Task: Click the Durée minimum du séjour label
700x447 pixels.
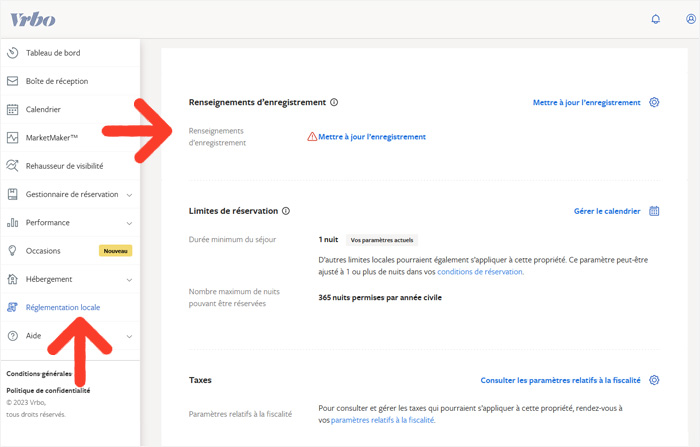Action: pyautogui.click(x=232, y=239)
